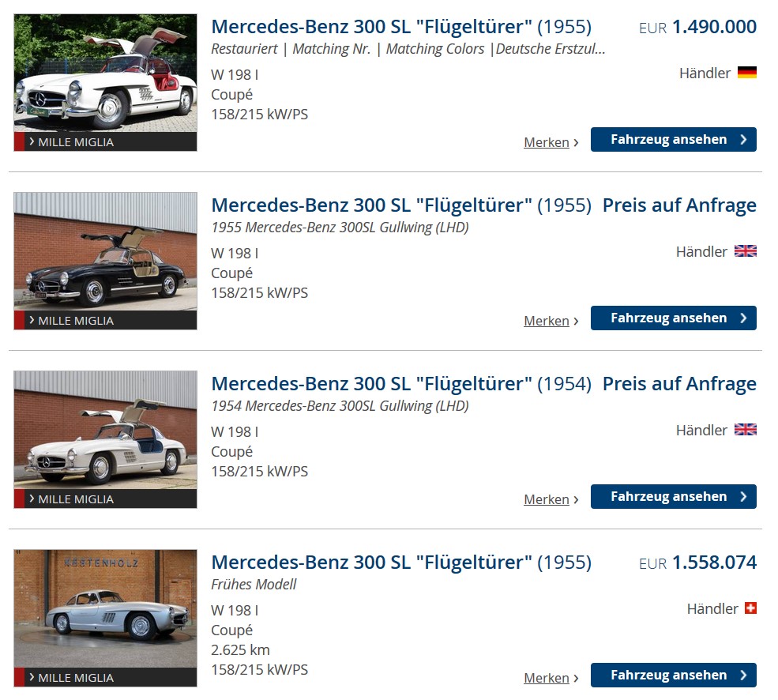Click Fahrzeug ansehen for 1954 Gullwing
This screenshot has height=700, width=778.
(x=673, y=496)
